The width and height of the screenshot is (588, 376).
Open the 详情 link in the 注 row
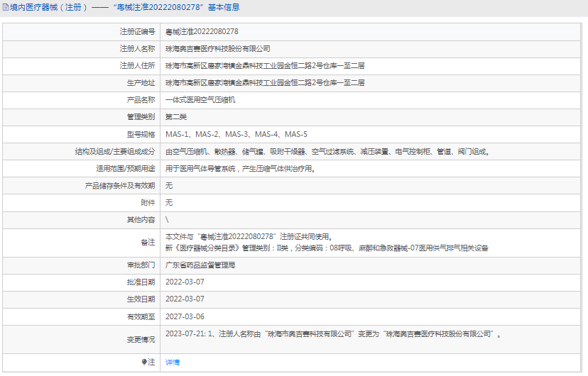(173, 362)
